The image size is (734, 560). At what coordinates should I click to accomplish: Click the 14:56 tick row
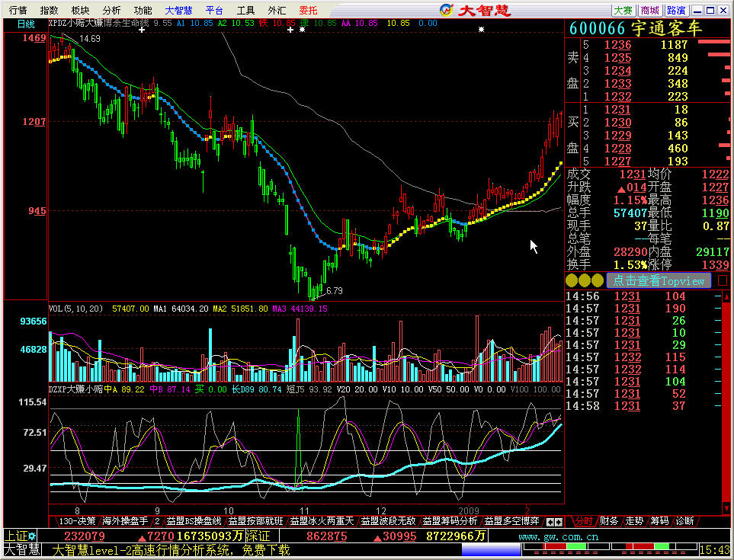(643, 296)
